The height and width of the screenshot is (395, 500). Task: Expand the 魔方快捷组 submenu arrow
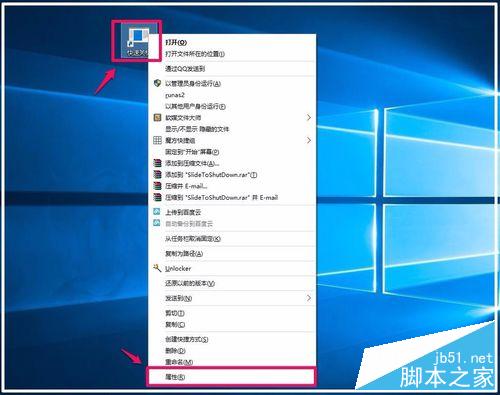click(309, 140)
